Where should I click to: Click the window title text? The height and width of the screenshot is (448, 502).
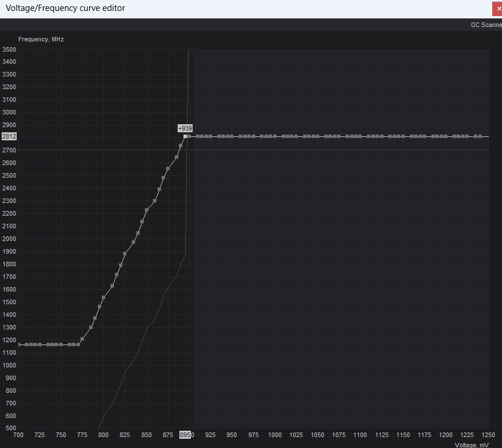point(65,8)
